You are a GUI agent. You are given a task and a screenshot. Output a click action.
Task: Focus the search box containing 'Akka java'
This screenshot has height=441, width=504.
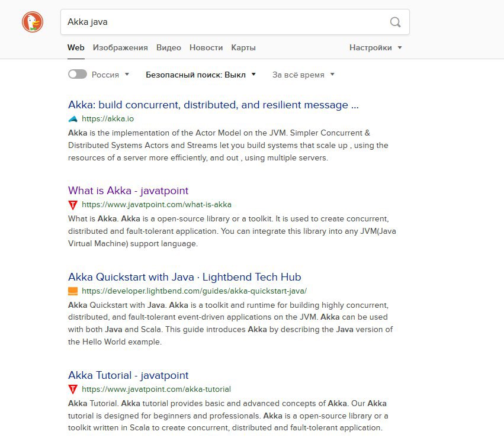(235, 22)
